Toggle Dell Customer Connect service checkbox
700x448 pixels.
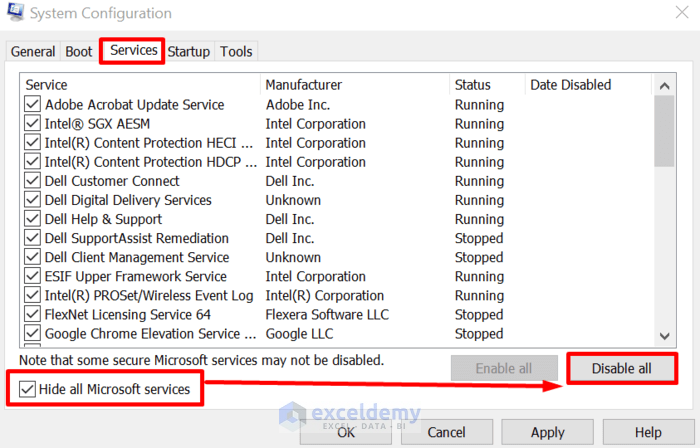(x=32, y=181)
